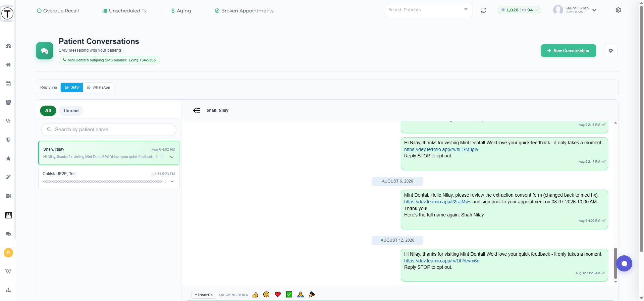644x301 pixels.
Task: Go to Unscheduled Tx tab
Action: coord(124,11)
